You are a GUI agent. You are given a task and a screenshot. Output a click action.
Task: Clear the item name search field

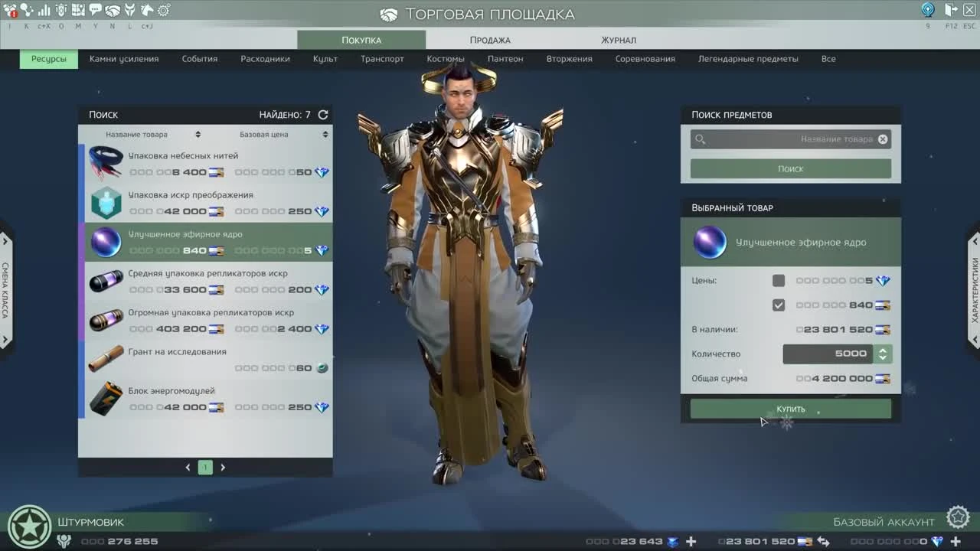tap(883, 139)
